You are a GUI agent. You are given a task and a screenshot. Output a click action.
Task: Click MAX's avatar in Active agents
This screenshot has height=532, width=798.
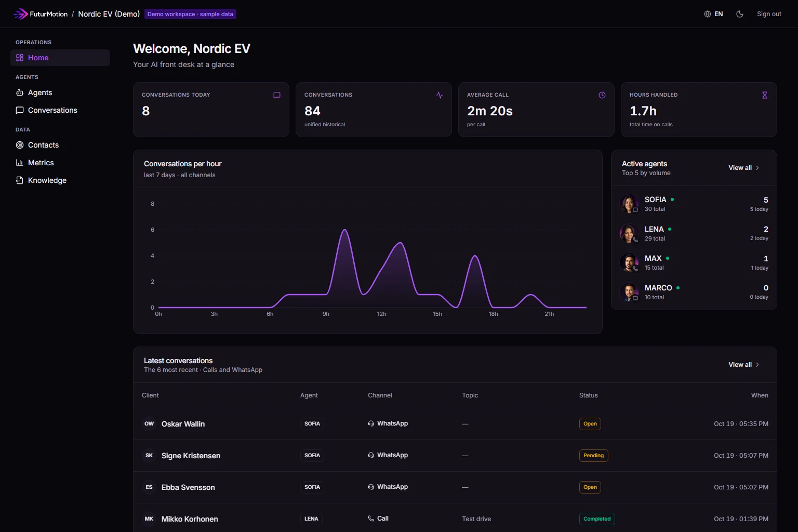pyautogui.click(x=629, y=262)
